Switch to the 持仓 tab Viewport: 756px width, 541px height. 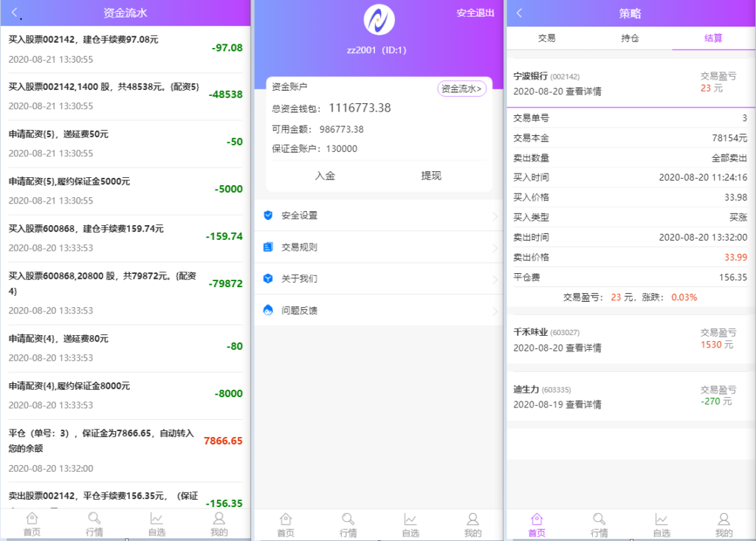pyautogui.click(x=630, y=38)
